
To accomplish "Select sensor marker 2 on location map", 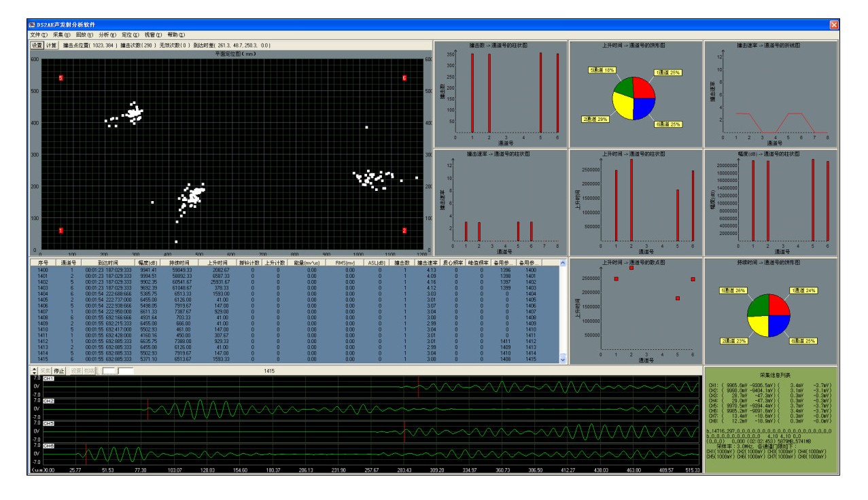I will (404, 230).
